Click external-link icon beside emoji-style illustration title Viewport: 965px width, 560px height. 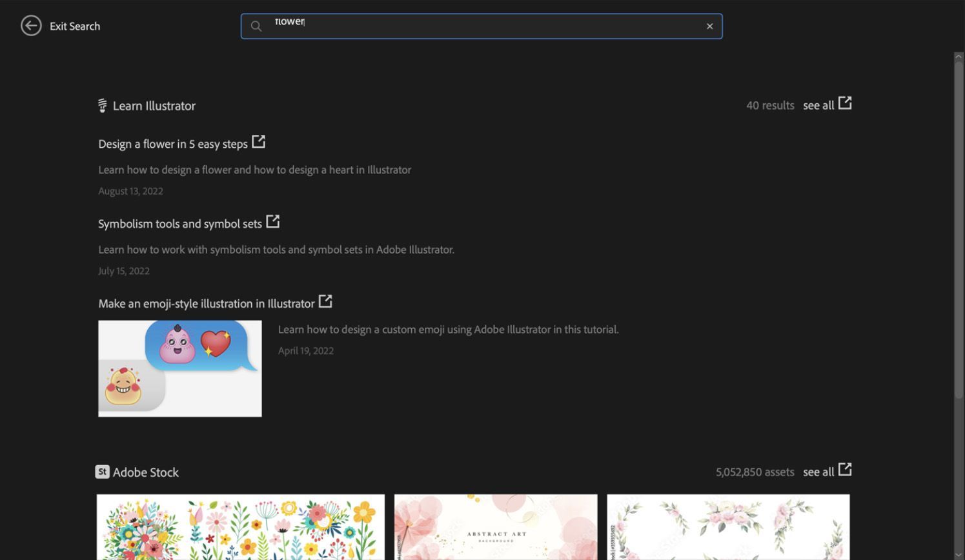coord(325,301)
